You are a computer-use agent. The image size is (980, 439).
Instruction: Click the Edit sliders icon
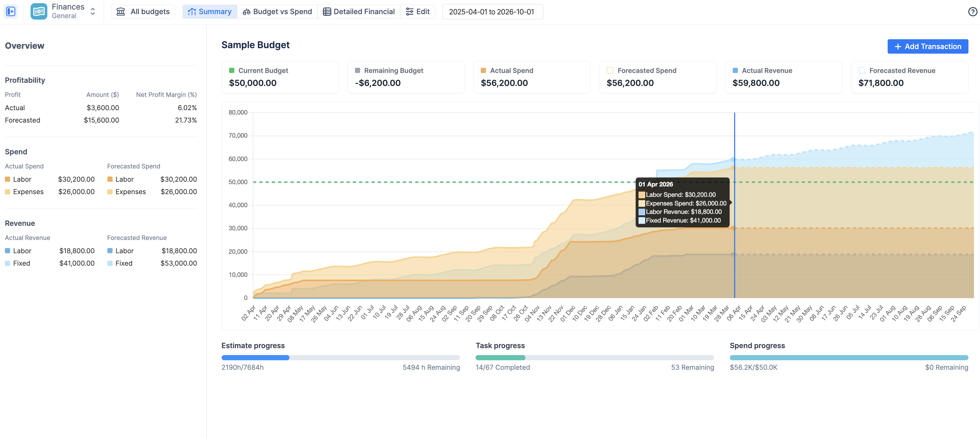coord(409,12)
